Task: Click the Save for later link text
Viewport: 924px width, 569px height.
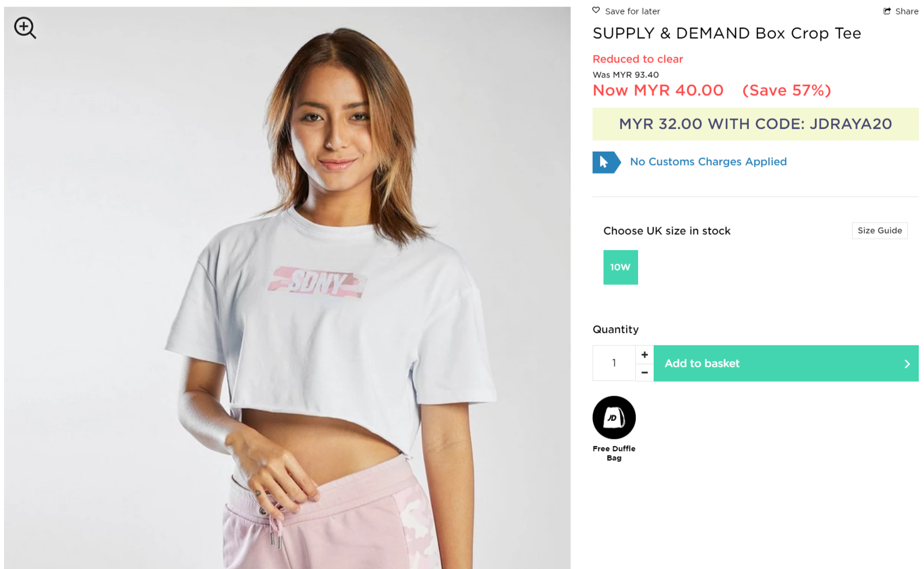Action: [x=632, y=12]
